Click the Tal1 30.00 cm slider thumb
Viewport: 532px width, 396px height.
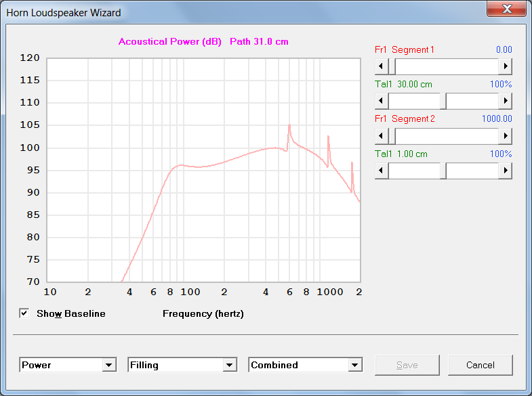tap(443, 101)
